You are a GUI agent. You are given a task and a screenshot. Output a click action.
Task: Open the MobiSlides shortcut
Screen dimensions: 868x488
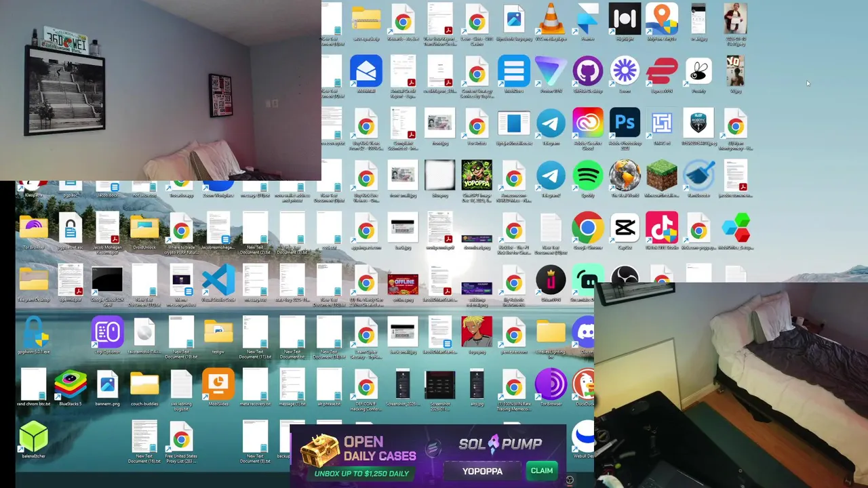coord(218,384)
